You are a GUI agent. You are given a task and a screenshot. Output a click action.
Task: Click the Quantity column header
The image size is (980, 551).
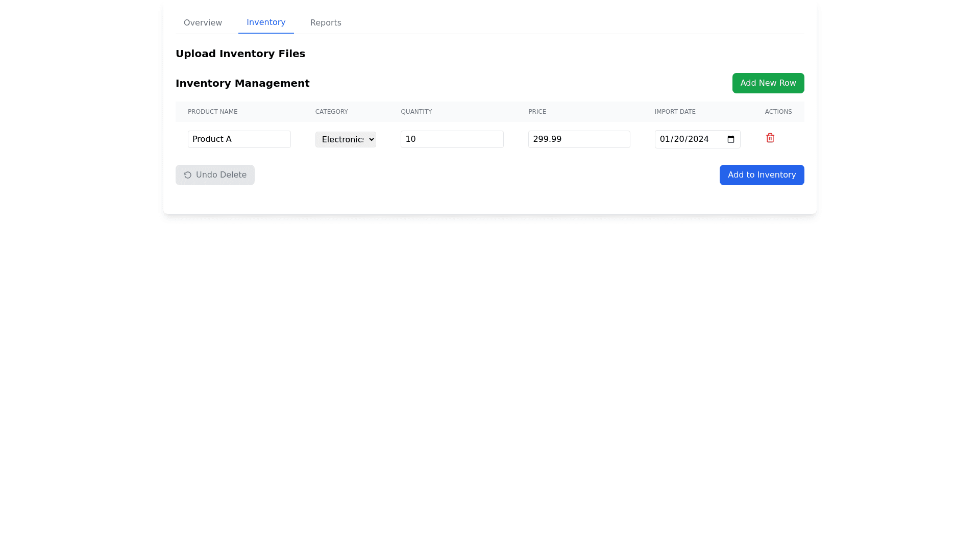click(416, 112)
